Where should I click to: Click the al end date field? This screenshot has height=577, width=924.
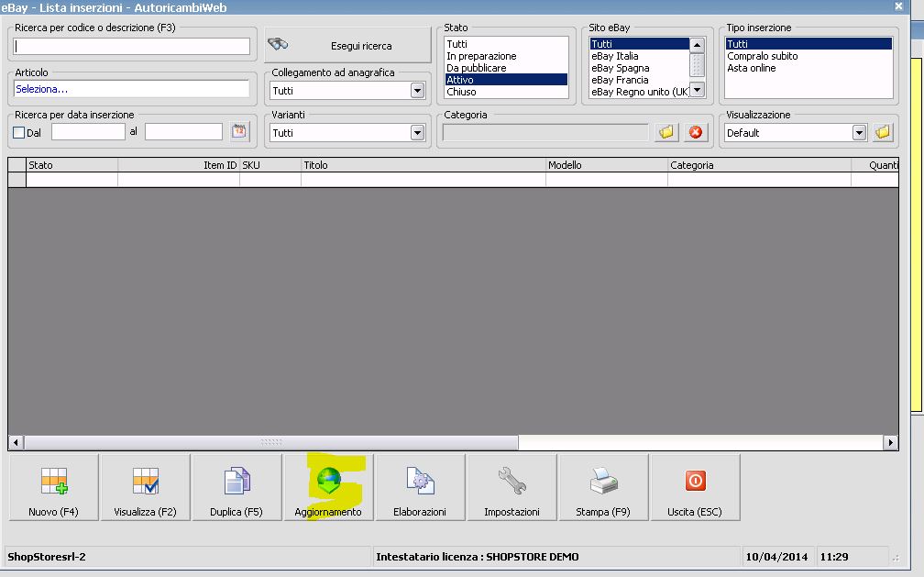(x=184, y=131)
